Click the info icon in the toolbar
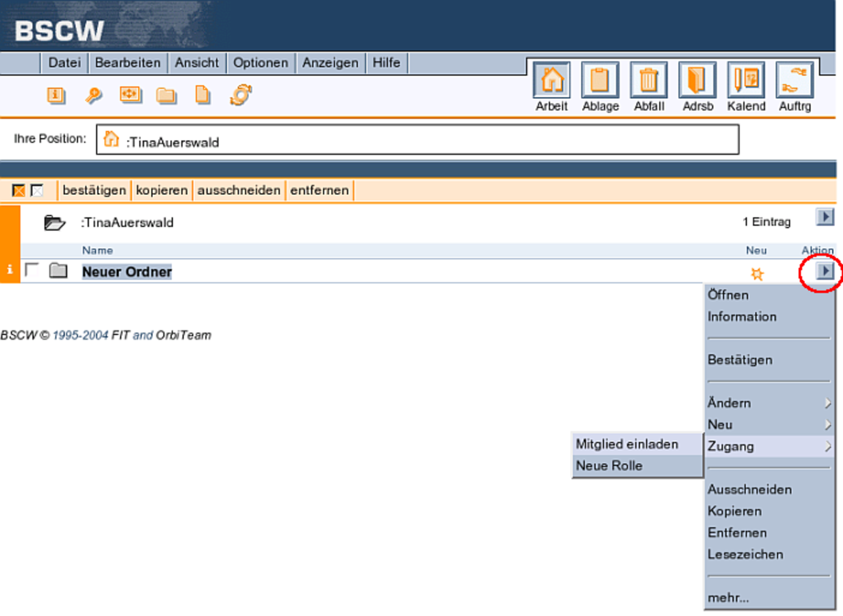Image resolution: width=843 pixels, height=616 pixels. 56,95
